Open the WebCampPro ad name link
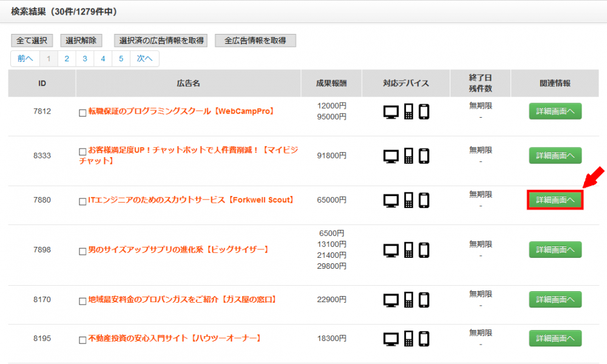Screen dimensions: 607x364 pos(181,112)
